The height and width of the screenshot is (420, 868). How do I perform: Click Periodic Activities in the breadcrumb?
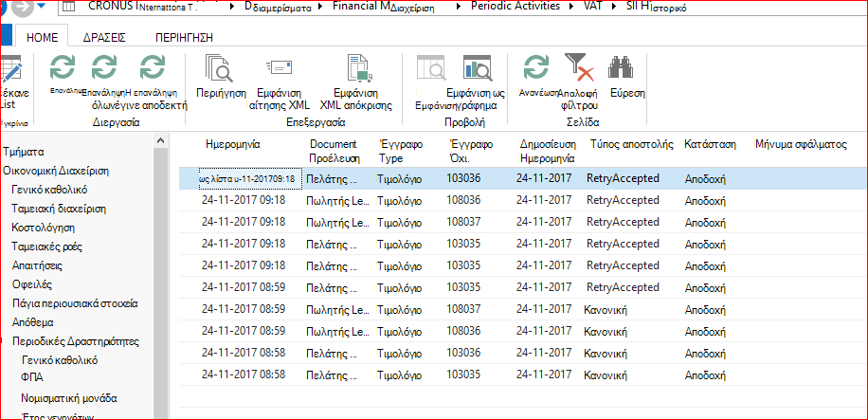515,7
